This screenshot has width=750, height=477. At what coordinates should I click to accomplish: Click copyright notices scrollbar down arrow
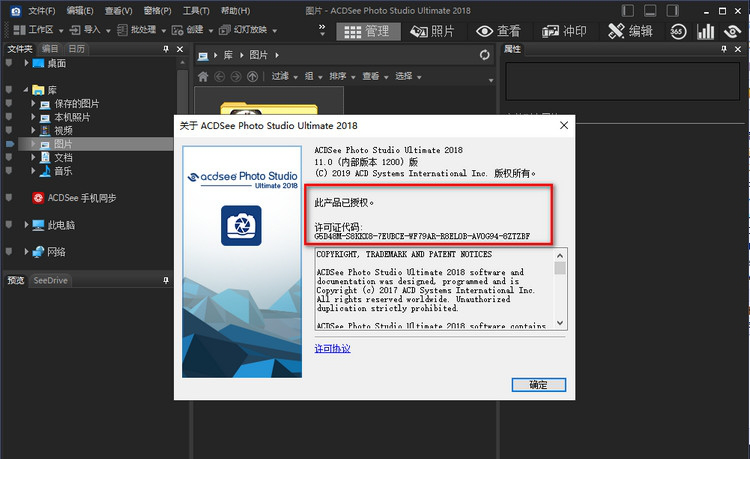tap(560, 323)
